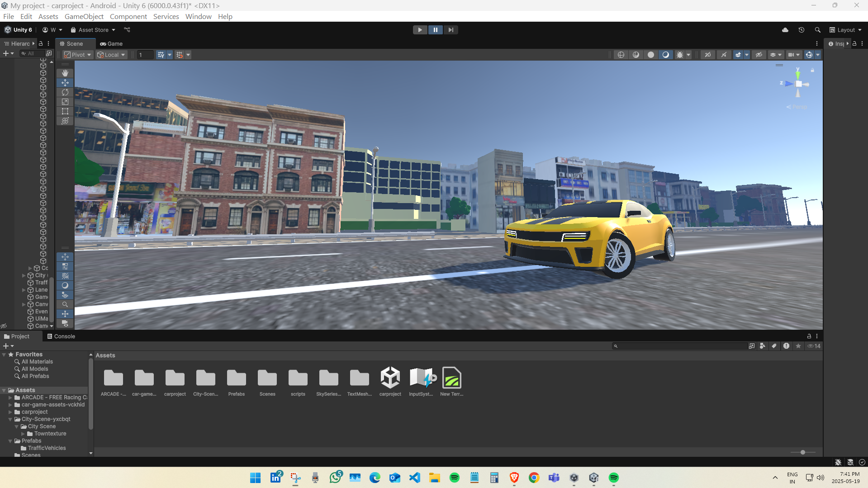
Task: Select the Scale tool
Action: point(65,102)
